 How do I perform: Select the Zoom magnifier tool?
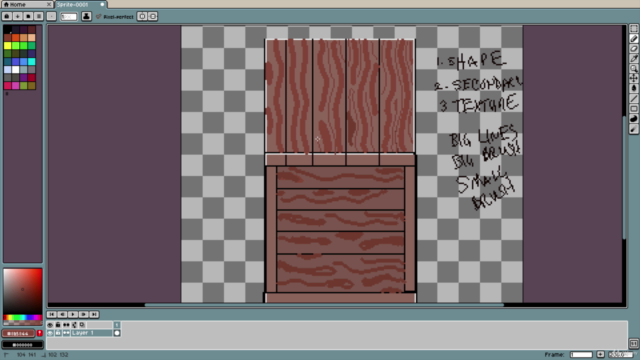633,69
